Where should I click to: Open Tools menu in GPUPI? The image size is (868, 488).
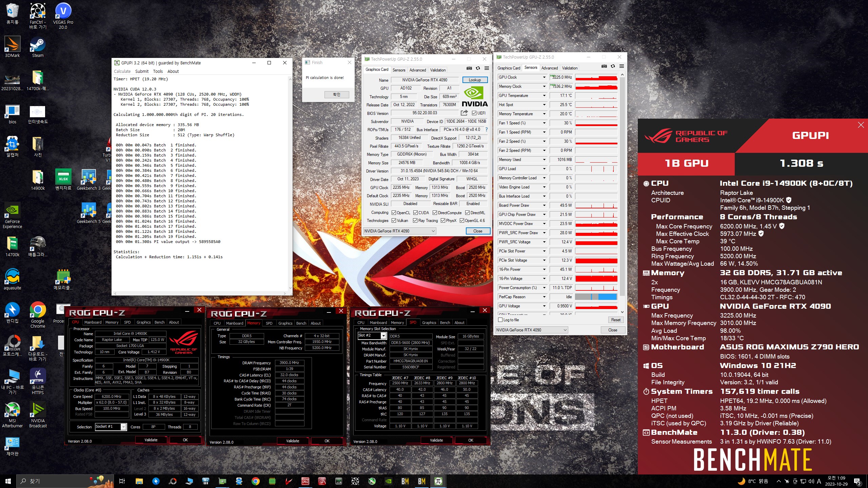click(158, 72)
